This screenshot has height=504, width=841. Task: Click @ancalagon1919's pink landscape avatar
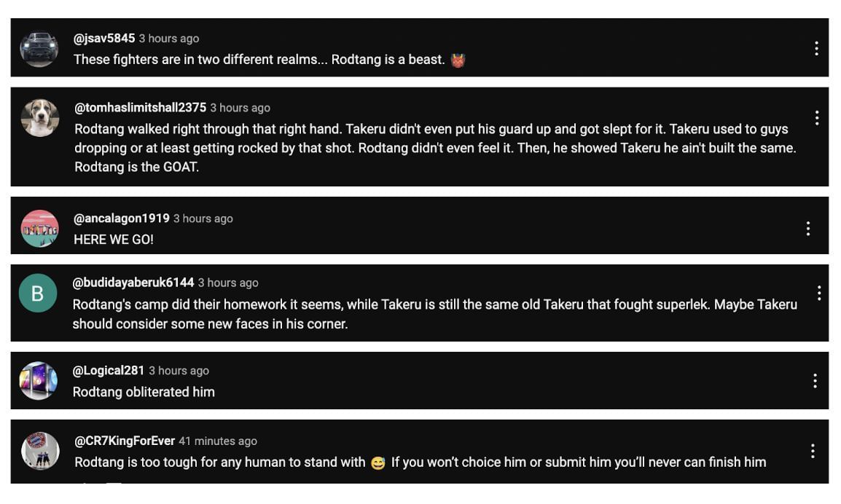pos(39,227)
